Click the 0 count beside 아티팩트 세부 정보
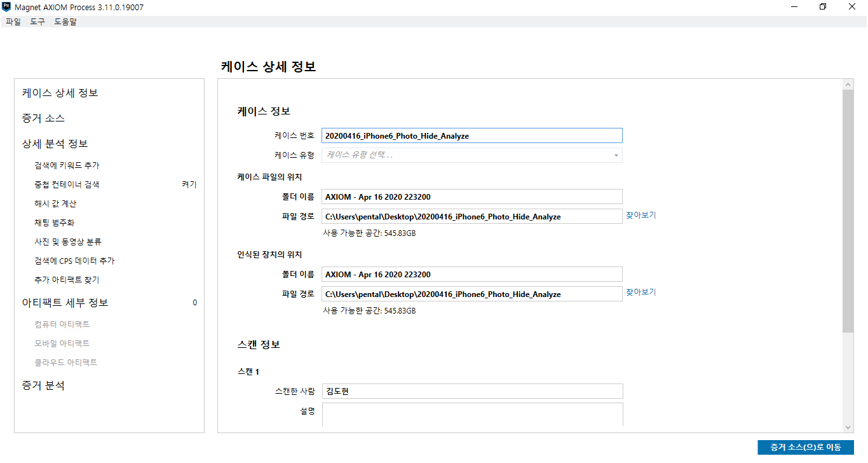The width and height of the screenshot is (868, 463). (x=195, y=303)
